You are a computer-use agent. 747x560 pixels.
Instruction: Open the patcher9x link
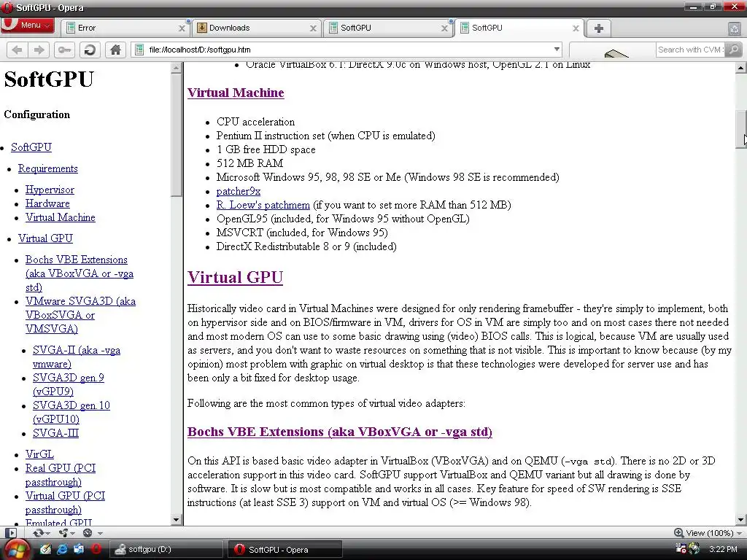point(239,191)
